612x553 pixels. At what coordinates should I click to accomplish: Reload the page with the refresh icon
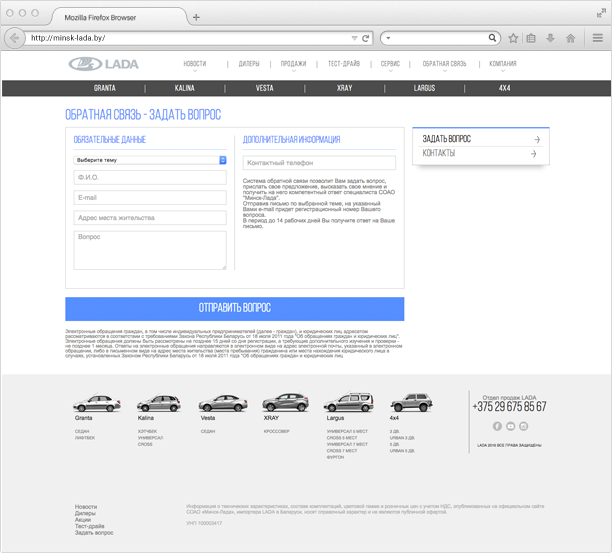[x=365, y=38]
